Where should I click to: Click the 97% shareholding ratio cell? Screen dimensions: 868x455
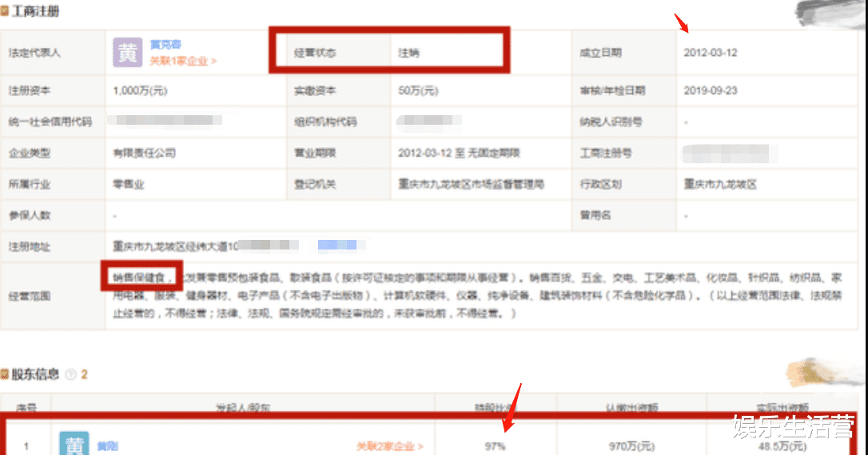coord(495,446)
